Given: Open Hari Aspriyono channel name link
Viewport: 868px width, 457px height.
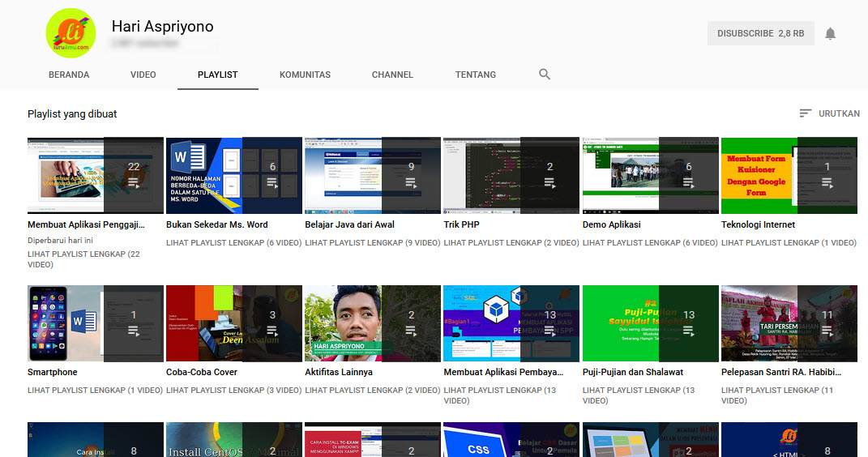Looking at the screenshot, I should (162, 26).
